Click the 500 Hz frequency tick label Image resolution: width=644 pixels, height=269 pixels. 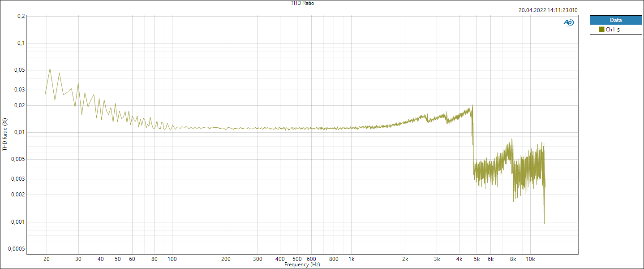click(297, 259)
